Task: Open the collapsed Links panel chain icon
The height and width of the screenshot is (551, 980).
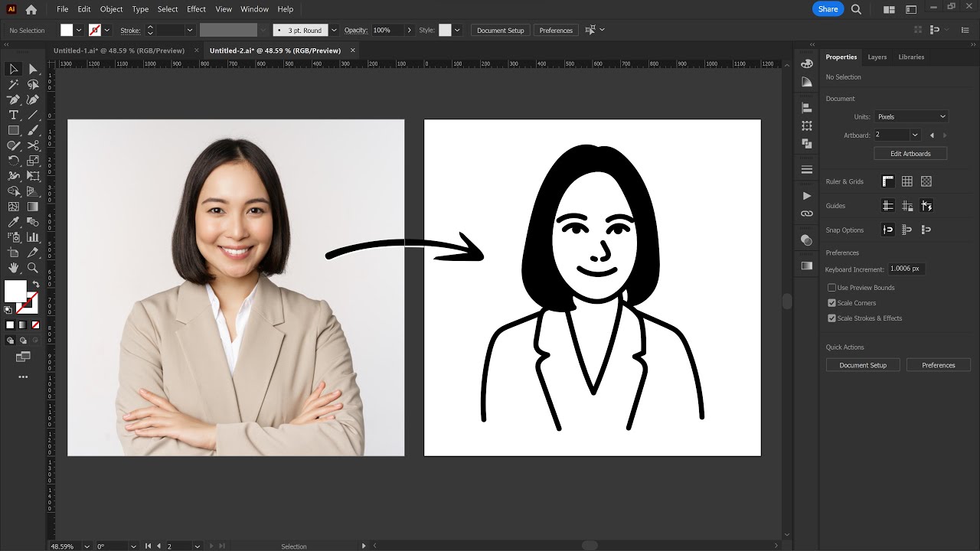Action: 806,214
